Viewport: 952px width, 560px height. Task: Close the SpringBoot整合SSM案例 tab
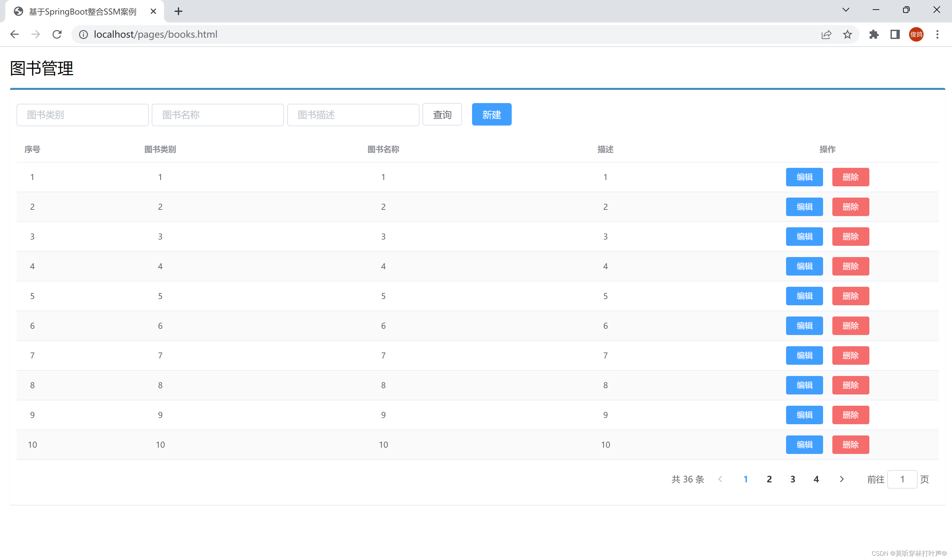153,11
